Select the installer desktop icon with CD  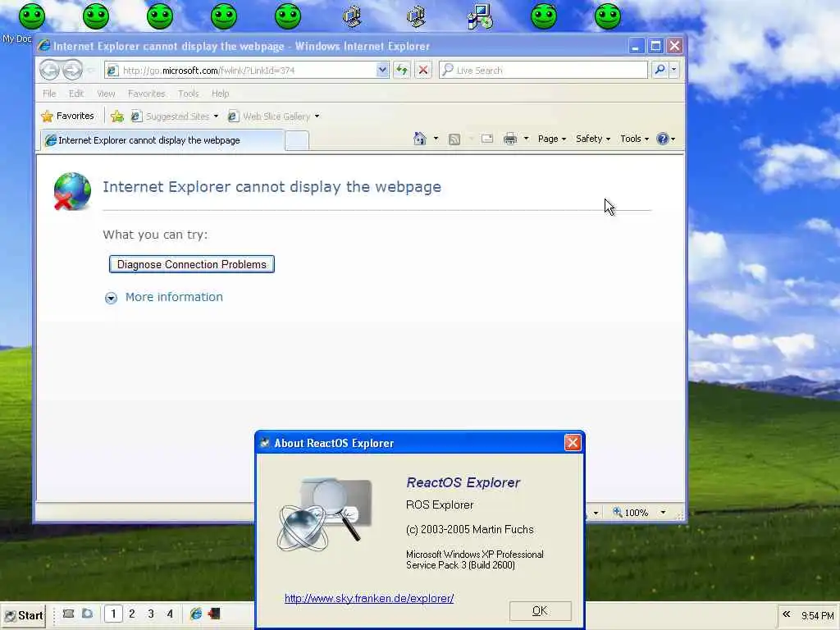click(480, 16)
